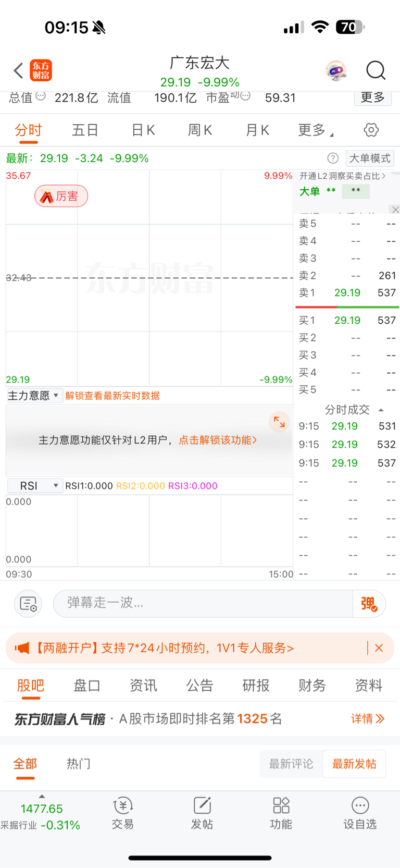Select the 分时 chart tab
Viewport: 400px width, 868px height.
click(x=28, y=130)
